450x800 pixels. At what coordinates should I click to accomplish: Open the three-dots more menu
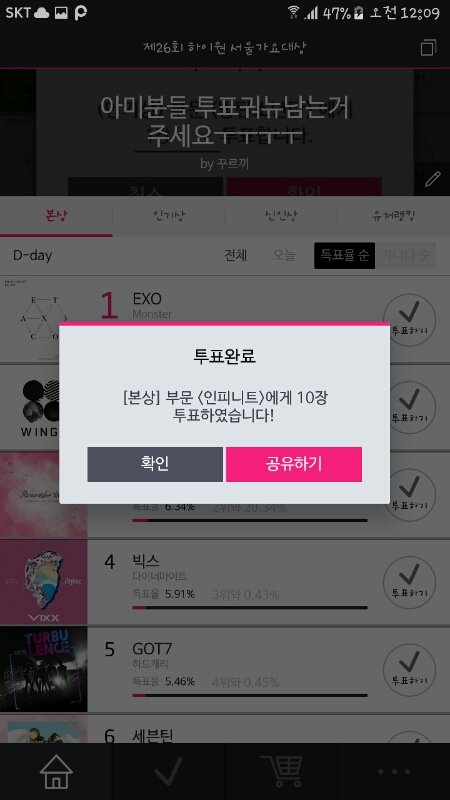[x=394, y=771]
